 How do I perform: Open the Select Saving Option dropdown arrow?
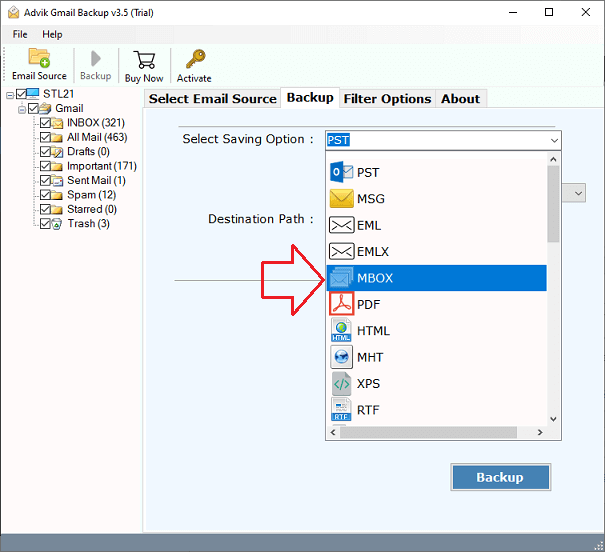click(x=554, y=140)
